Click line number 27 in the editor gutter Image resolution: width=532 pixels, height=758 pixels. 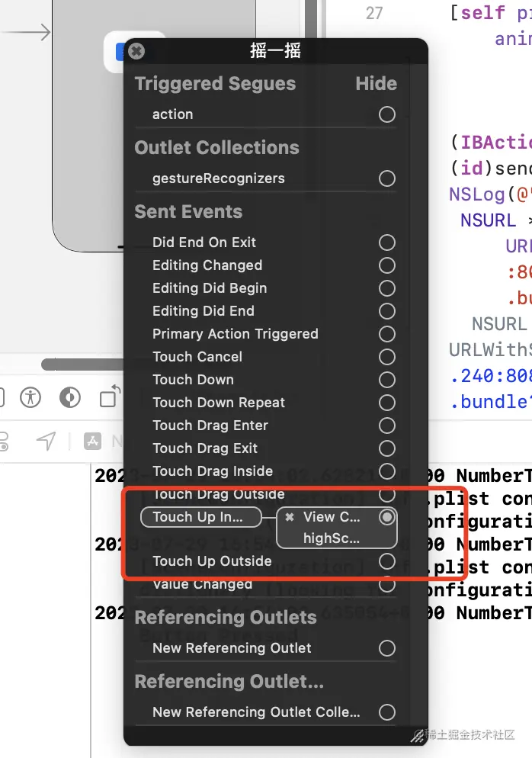374,13
